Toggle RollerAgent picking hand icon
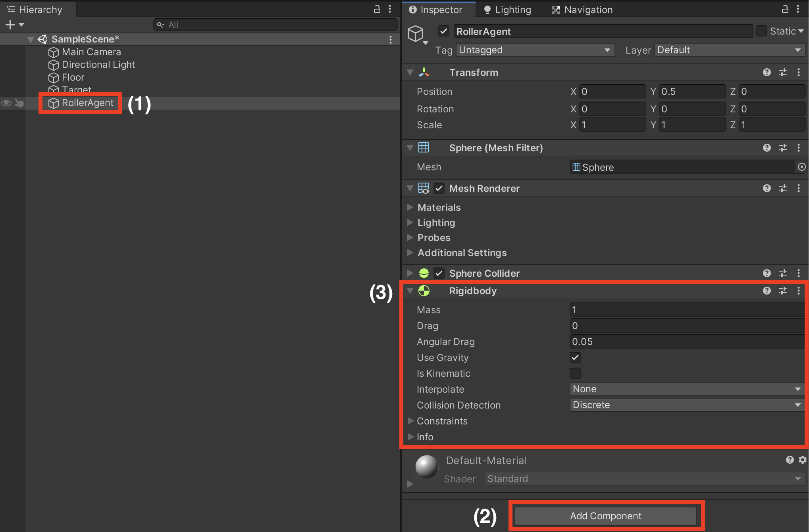The width and height of the screenshot is (809, 532). (x=19, y=103)
